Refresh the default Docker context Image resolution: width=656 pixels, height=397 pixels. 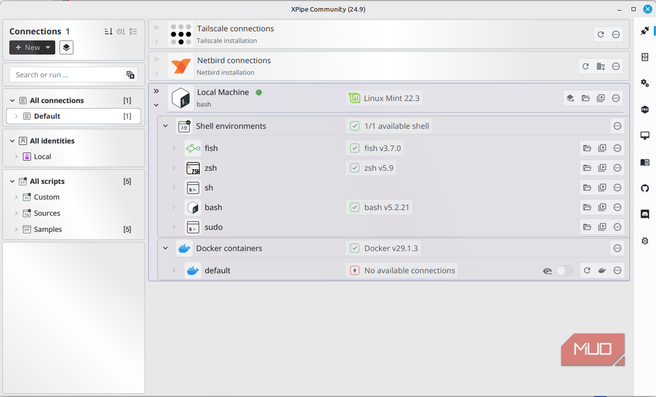point(587,270)
